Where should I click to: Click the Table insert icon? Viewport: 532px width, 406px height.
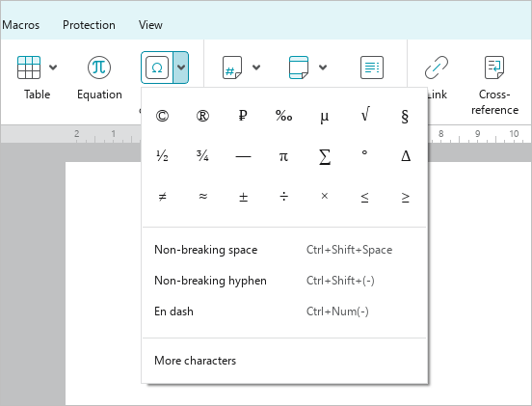tap(29, 68)
